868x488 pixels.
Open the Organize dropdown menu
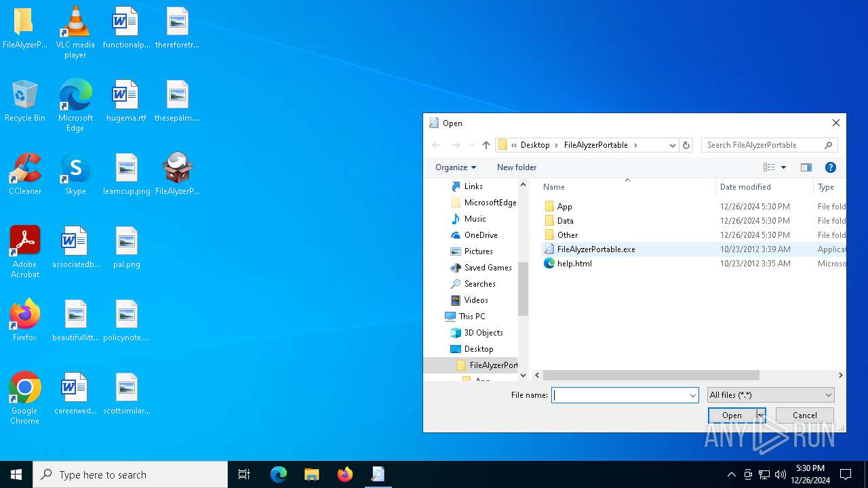click(x=456, y=167)
